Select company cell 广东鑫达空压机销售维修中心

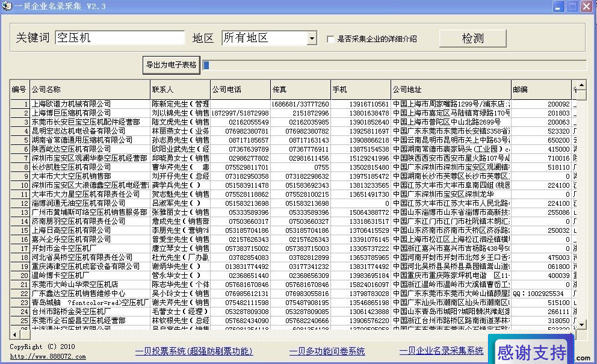(90, 294)
